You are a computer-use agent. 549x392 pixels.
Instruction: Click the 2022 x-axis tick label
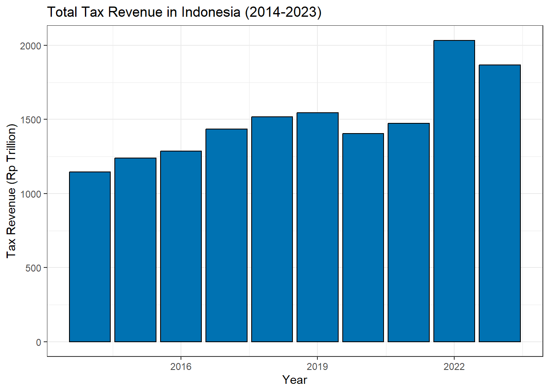pyautogui.click(x=454, y=366)
